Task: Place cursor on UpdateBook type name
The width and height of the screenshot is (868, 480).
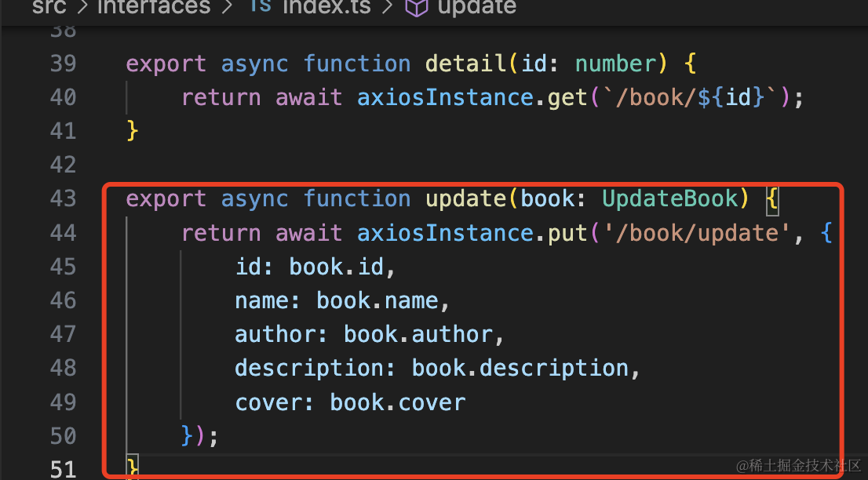Action: coord(670,199)
